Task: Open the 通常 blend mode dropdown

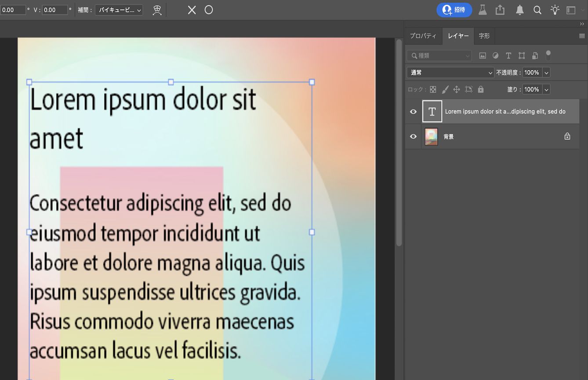Action: coord(450,72)
